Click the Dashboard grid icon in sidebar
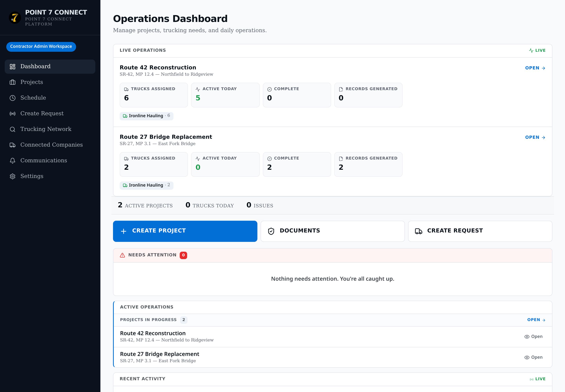The image size is (565, 392). tap(13, 67)
